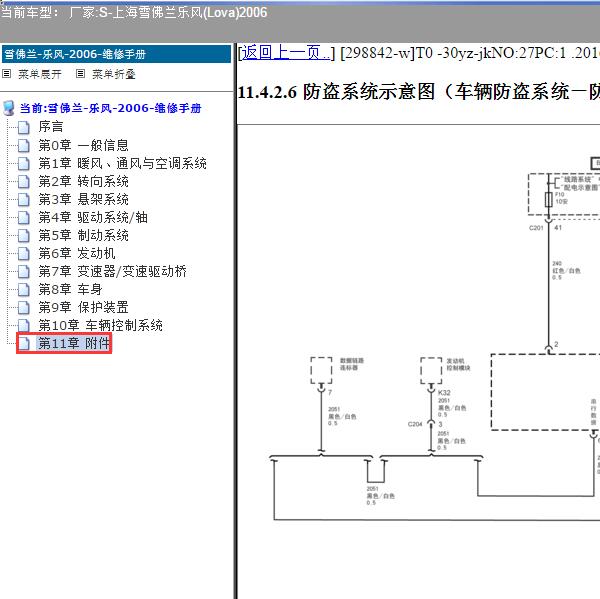Click the page icon beside 第6章 发动机
Screen dimensions: 600x599
pyautogui.click(x=24, y=253)
